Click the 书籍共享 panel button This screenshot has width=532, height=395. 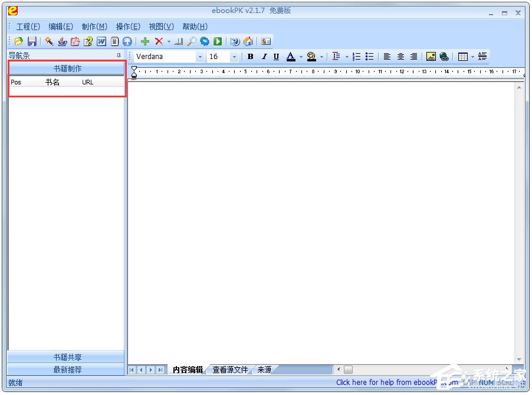(x=67, y=357)
